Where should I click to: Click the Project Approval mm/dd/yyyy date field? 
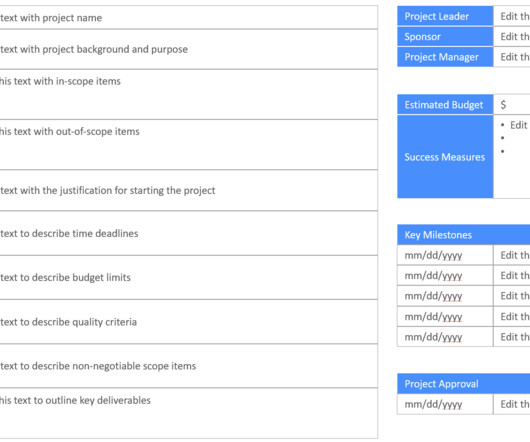(445, 404)
